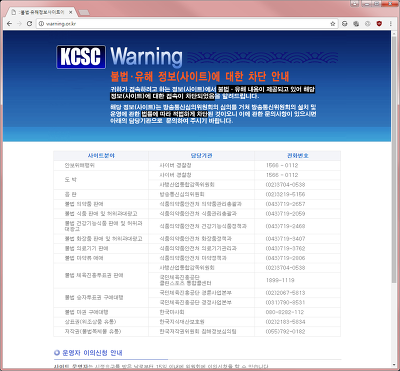
Task: Click the browser forward arrow
Action: point(19,24)
